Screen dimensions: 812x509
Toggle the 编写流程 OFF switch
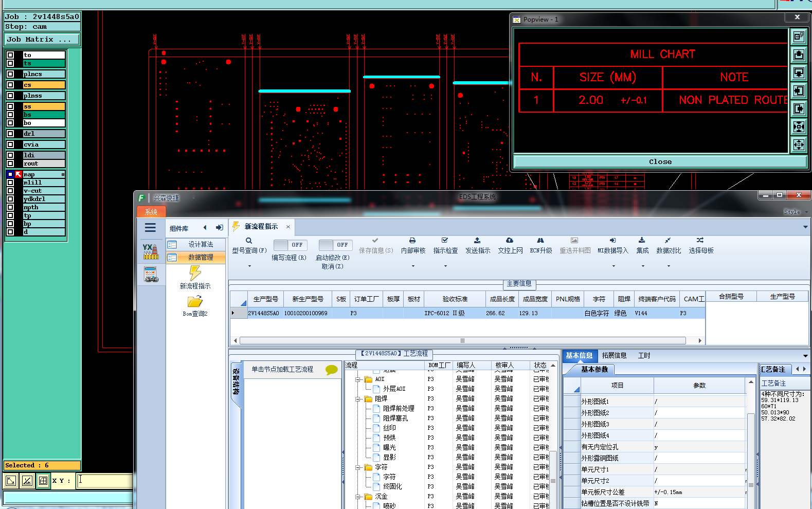[290, 245]
